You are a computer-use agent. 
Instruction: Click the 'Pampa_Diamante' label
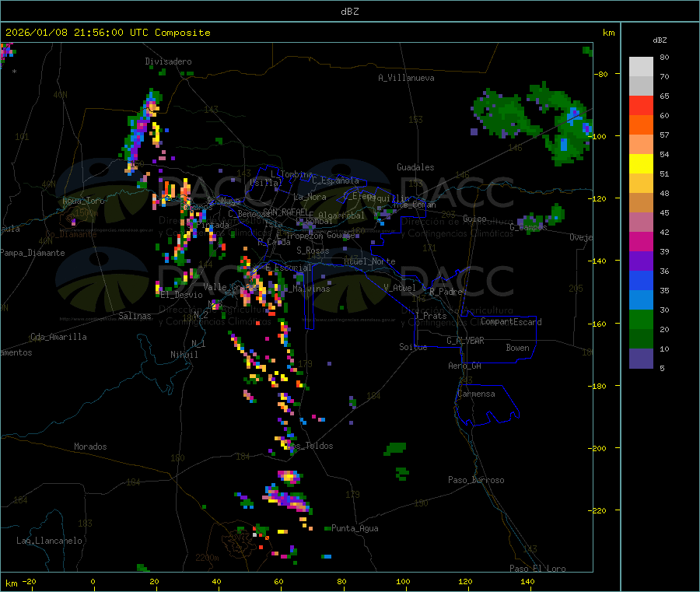32,253
